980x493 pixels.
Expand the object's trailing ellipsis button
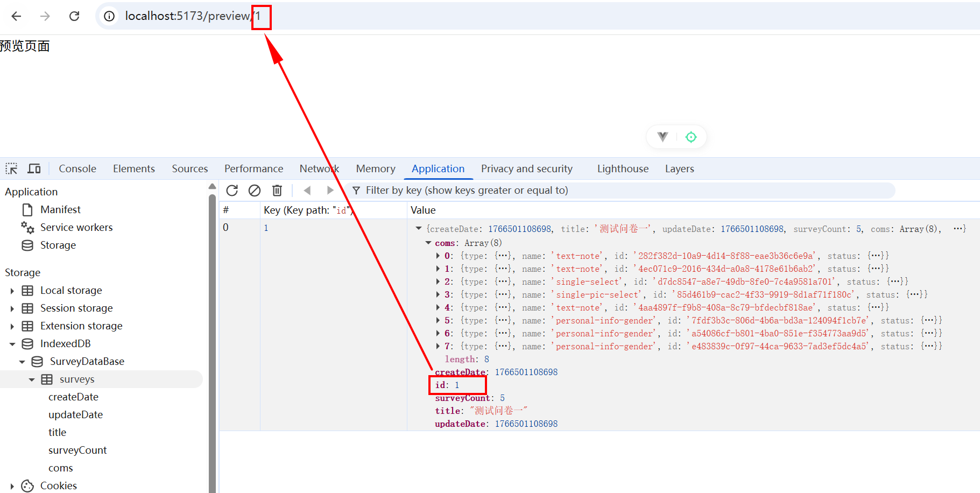(958, 229)
